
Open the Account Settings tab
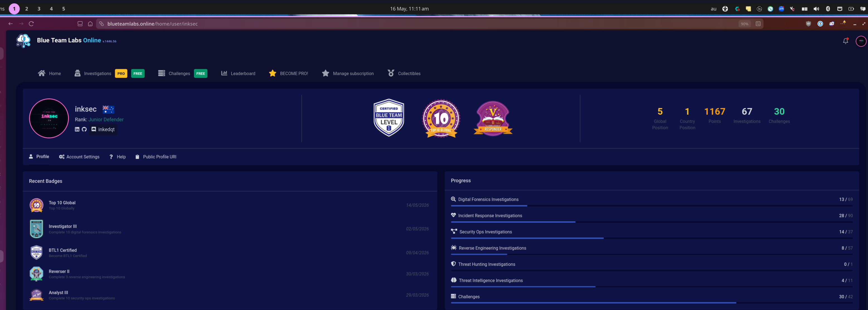coord(79,157)
